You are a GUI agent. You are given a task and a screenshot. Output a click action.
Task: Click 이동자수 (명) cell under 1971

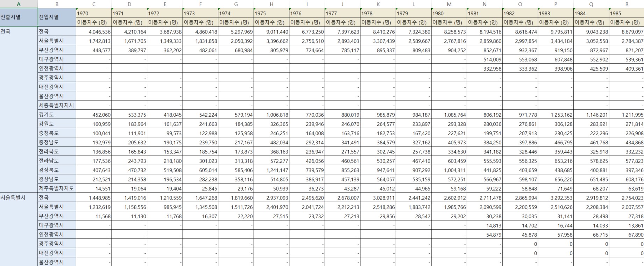point(129,22)
